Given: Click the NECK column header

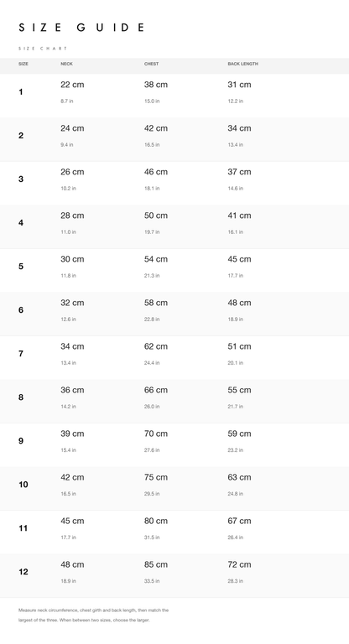Looking at the screenshot, I should point(66,64).
